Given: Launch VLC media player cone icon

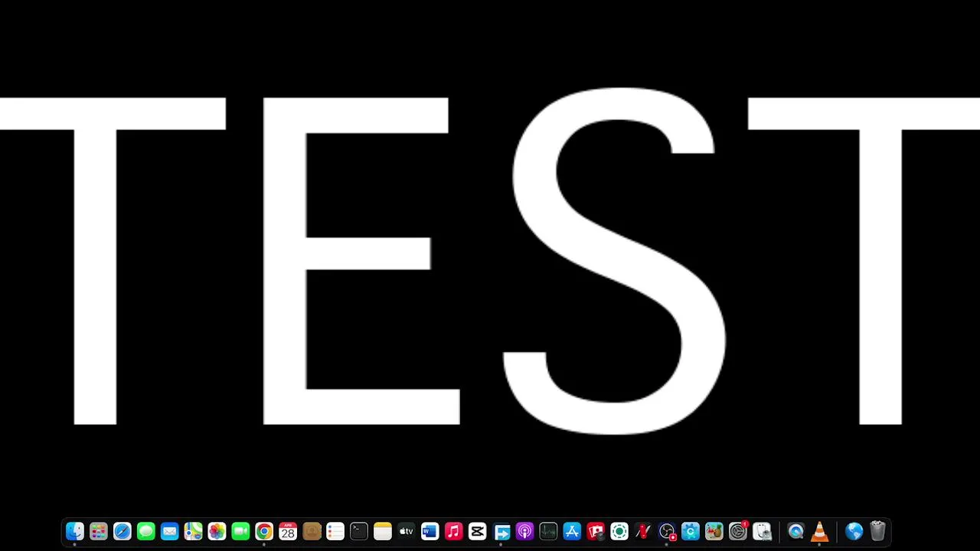Looking at the screenshot, I should click(820, 531).
